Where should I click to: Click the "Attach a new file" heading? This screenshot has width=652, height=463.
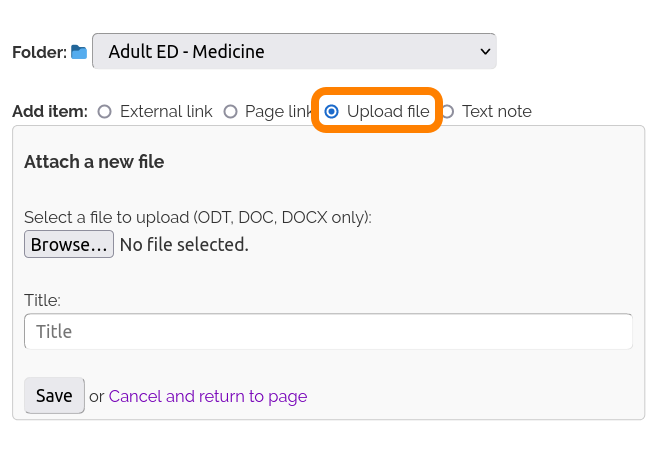click(94, 162)
